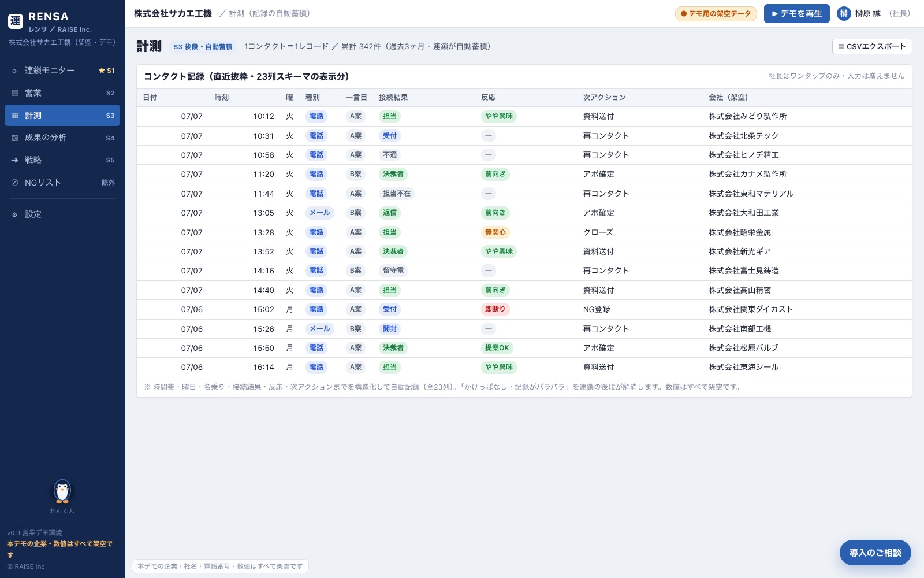Click the 留守電 result tag
924x578 pixels.
[x=393, y=271]
